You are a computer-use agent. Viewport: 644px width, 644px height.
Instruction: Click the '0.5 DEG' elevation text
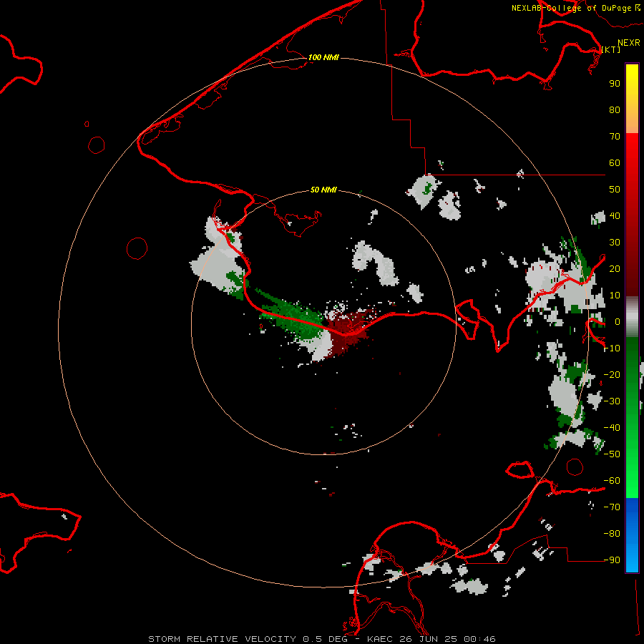(x=326, y=639)
